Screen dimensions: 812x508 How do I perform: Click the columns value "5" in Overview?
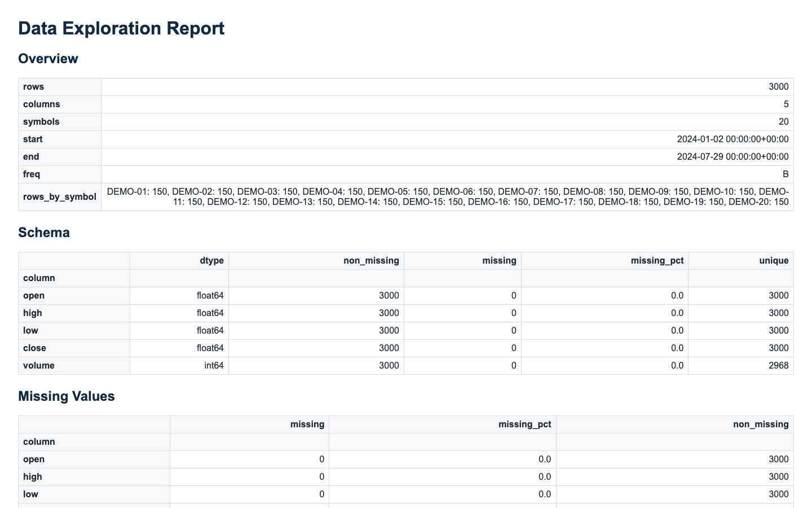pyautogui.click(x=786, y=104)
